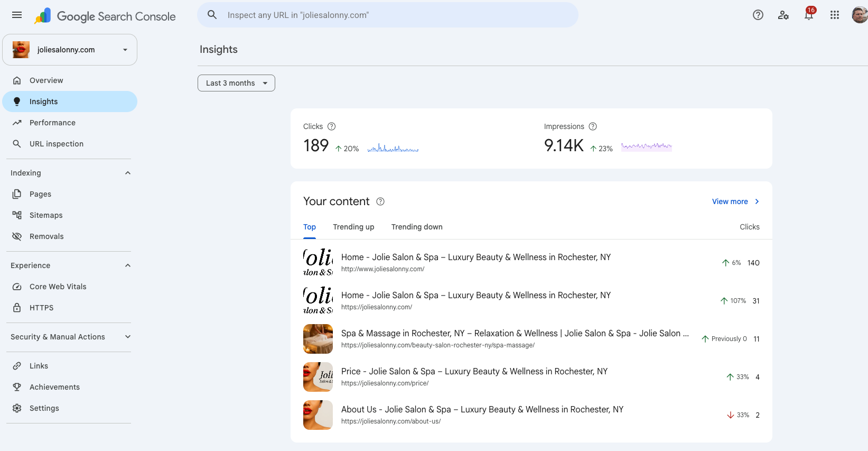Screen dimensions: 868x451
Task: Click the Core Web Vitals gauge icon
Action: 17,287
